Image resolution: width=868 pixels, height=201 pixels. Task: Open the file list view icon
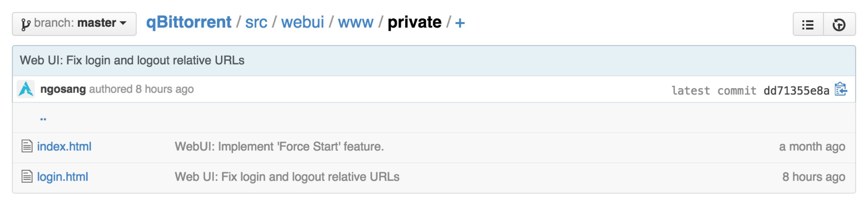coord(808,24)
